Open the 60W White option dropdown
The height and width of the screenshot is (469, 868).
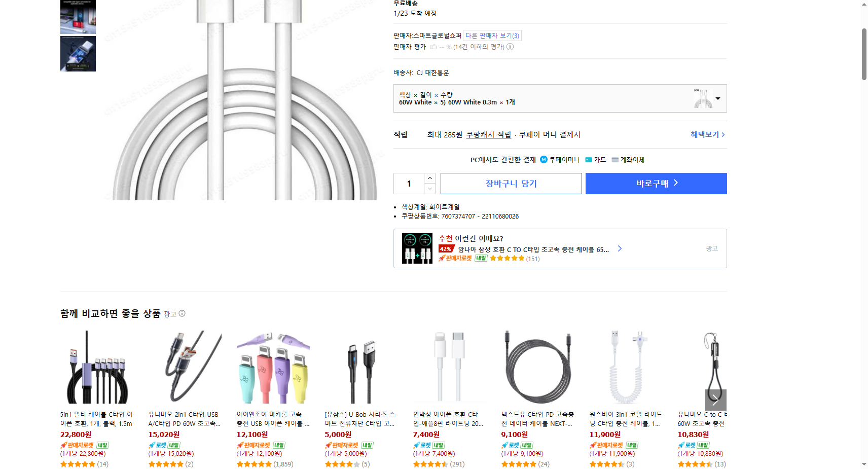717,98
